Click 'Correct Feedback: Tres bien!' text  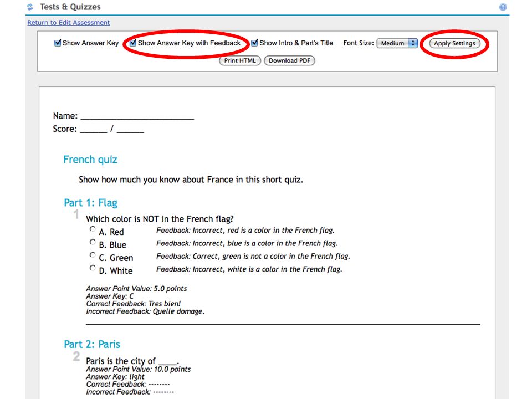(134, 304)
